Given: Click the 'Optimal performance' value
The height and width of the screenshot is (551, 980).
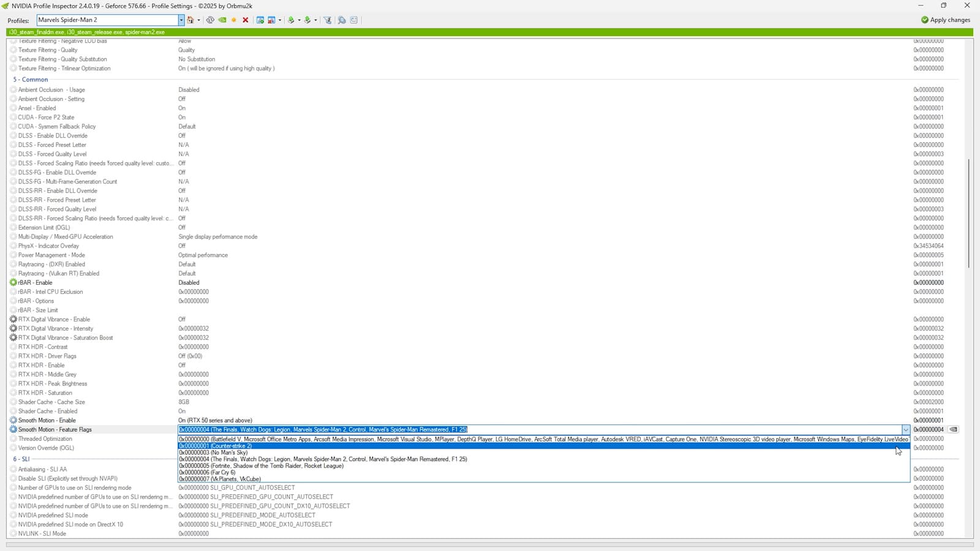Looking at the screenshot, I should [203, 255].
